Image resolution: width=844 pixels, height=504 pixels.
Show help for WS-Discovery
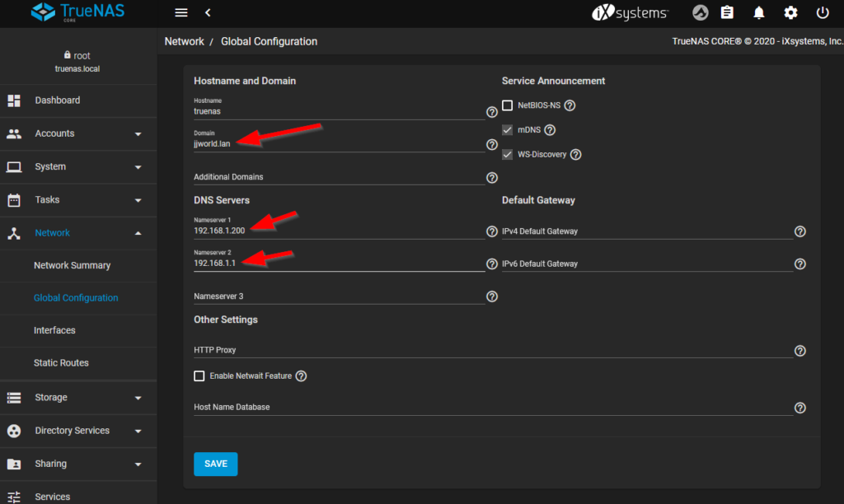576,154
